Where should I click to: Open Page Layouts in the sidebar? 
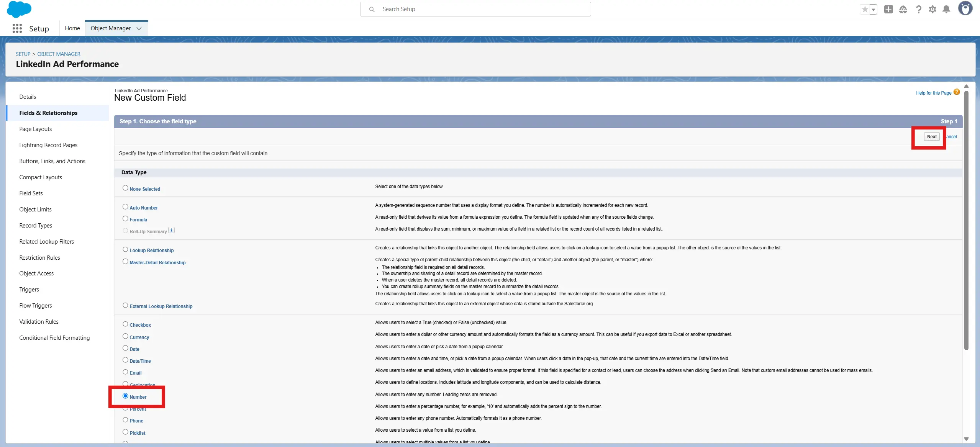(36, 129)
